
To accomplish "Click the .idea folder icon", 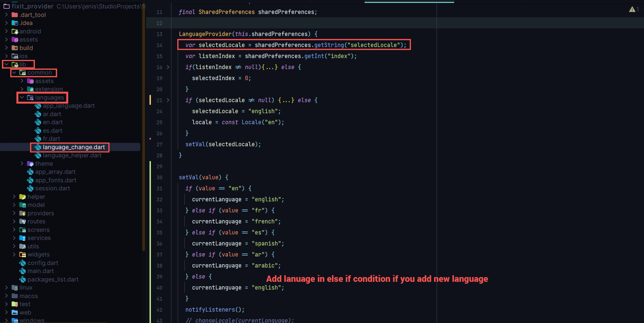I will (x=15, y=23).
